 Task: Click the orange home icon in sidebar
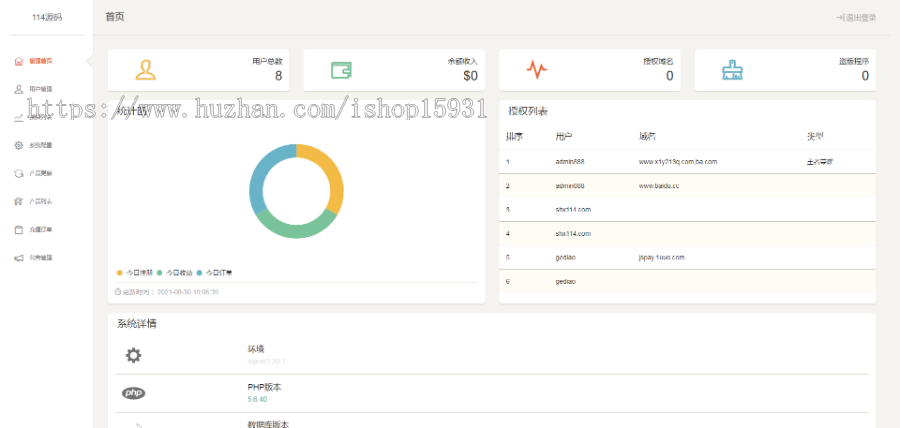click(18, 61)
